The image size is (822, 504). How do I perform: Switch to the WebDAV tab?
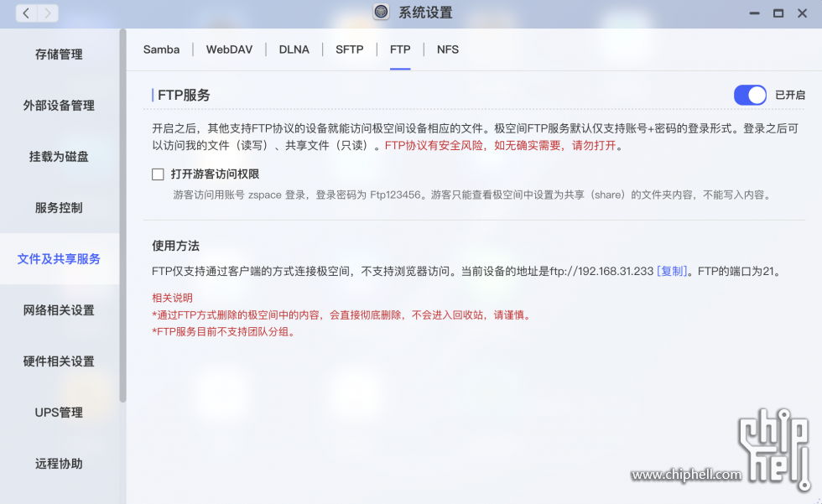(x=229, y=49)
